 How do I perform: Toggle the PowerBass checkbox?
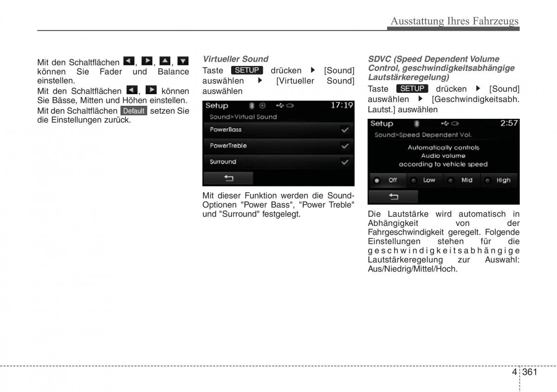(x=345, y=130)
